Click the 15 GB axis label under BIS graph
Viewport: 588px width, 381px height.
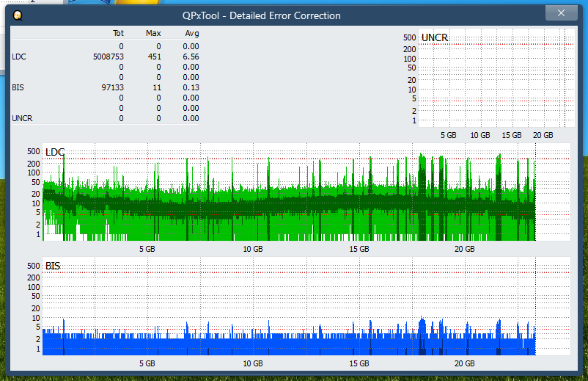(359, 363)
